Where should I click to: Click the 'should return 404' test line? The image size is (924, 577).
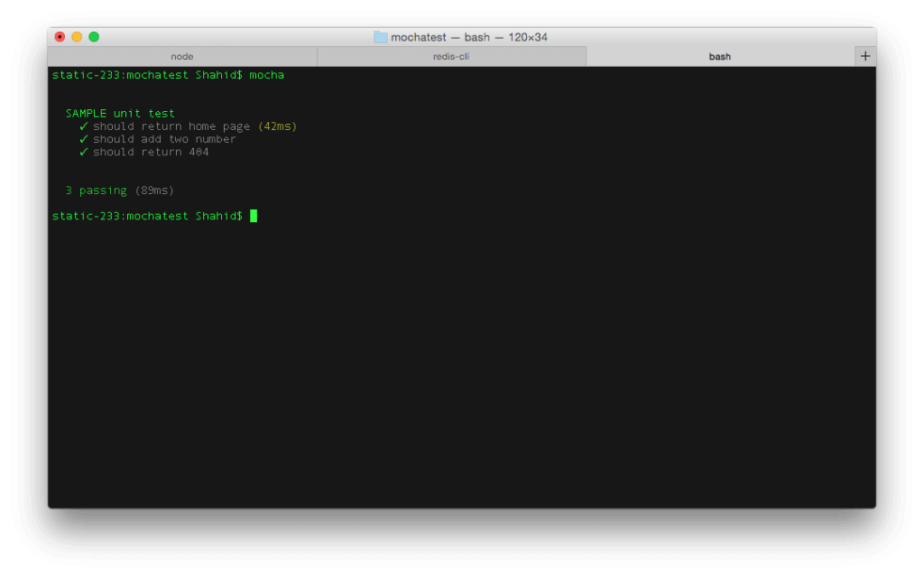[150, 152]
